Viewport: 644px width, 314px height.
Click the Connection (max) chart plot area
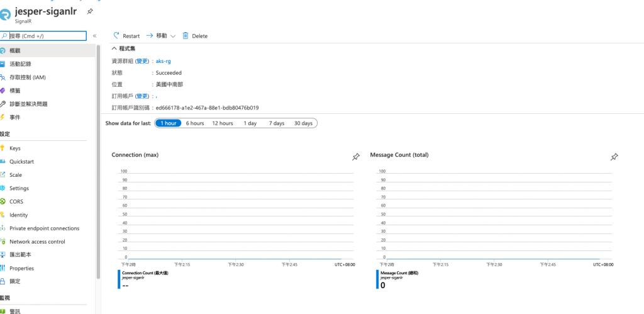[236, 215]
